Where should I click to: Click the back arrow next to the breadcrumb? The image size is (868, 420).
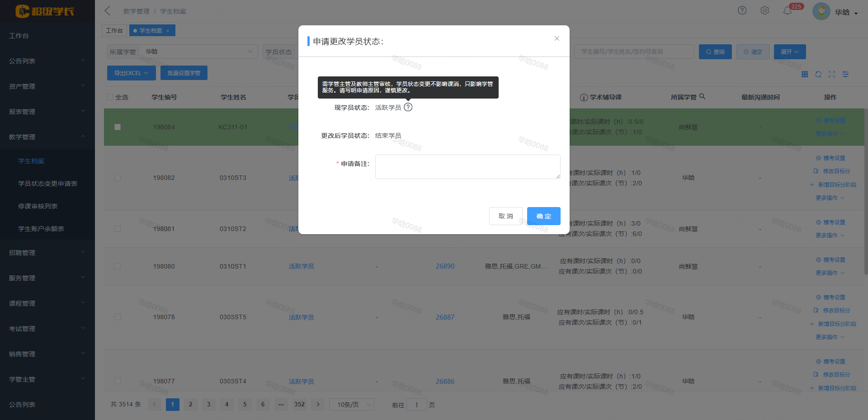tap(107, 10)
